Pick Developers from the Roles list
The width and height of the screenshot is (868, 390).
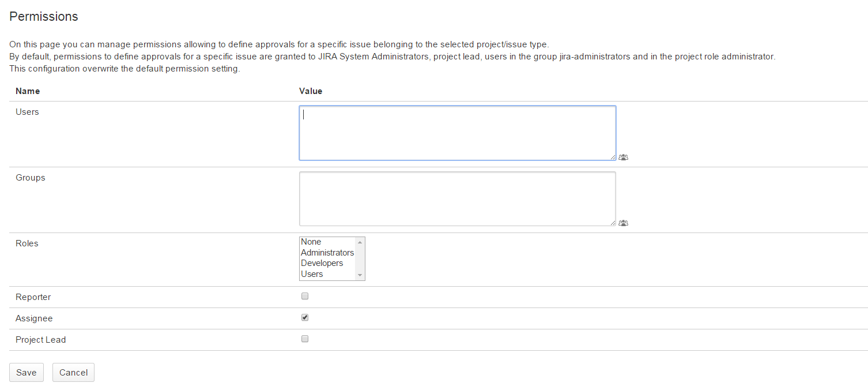click(322, 263)
